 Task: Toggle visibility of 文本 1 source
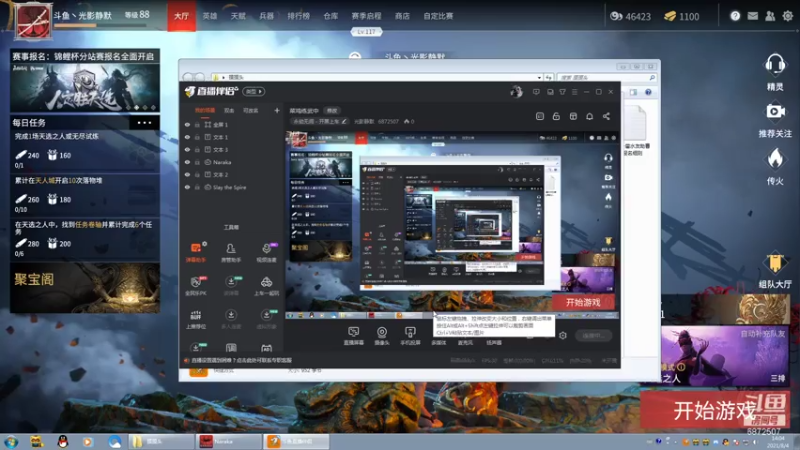(187, 137)
